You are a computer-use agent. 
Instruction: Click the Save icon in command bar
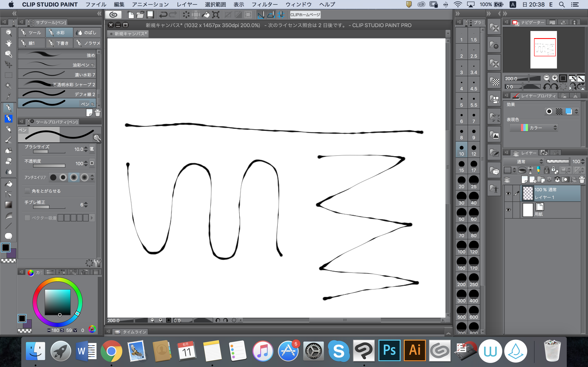coord(150,15)
